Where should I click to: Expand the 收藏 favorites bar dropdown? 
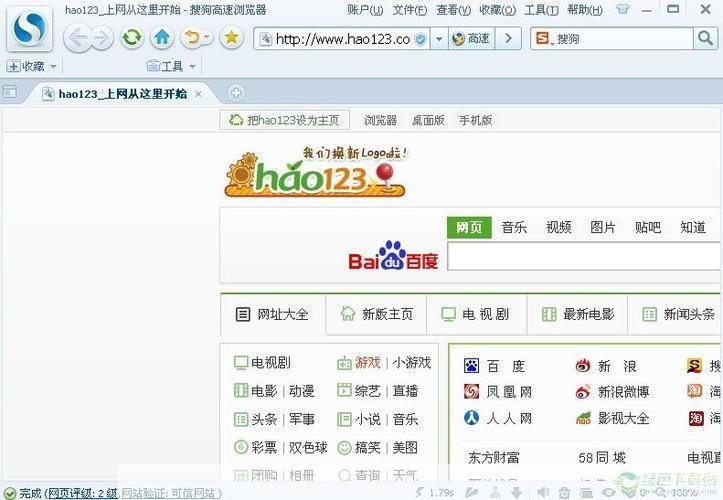coord(53,66)
